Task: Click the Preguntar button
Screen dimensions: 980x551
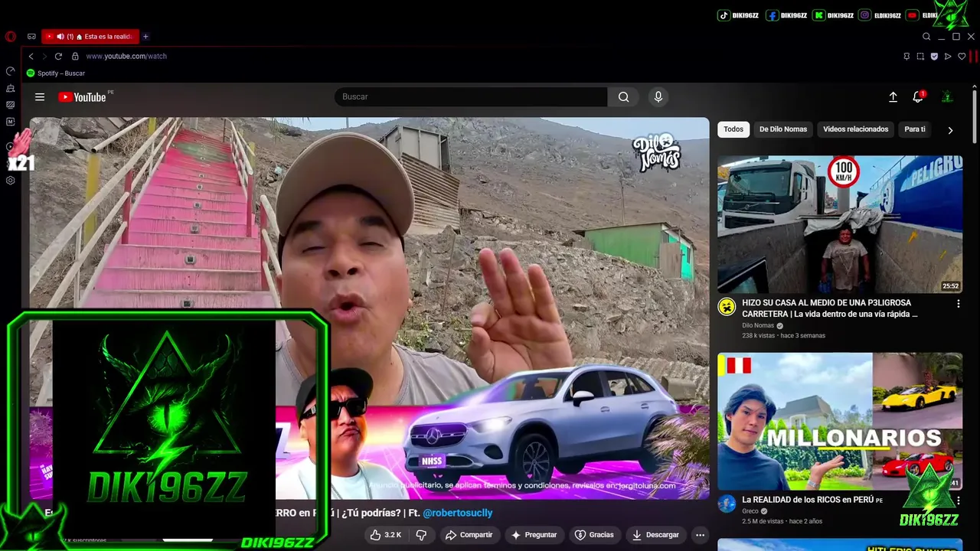Action: pos(534,535)
